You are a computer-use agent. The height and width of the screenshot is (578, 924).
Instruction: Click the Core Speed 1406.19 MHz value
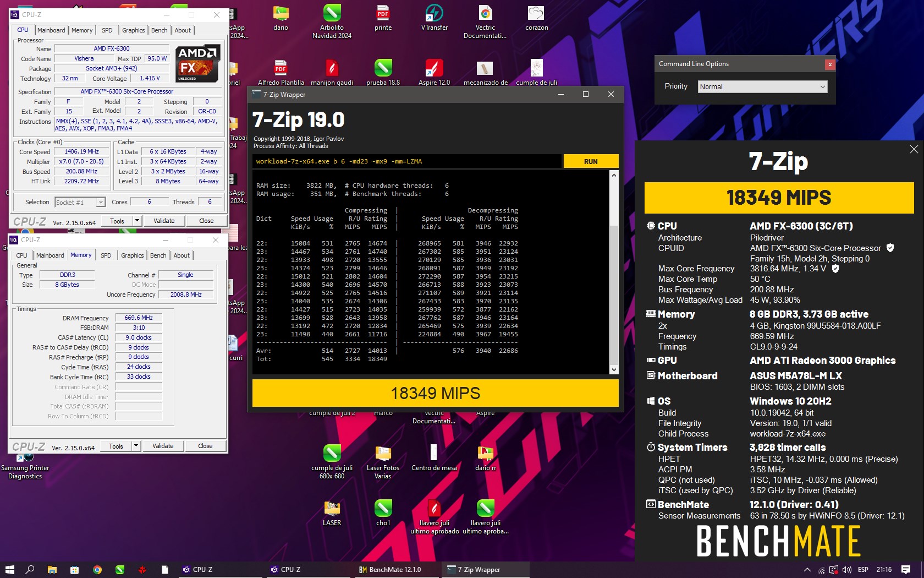point(82,151)
